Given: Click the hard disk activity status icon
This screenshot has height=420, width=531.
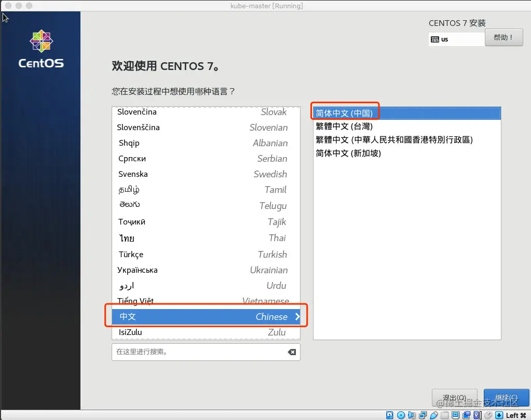Looking at the screenshot, I should (390, 415).
